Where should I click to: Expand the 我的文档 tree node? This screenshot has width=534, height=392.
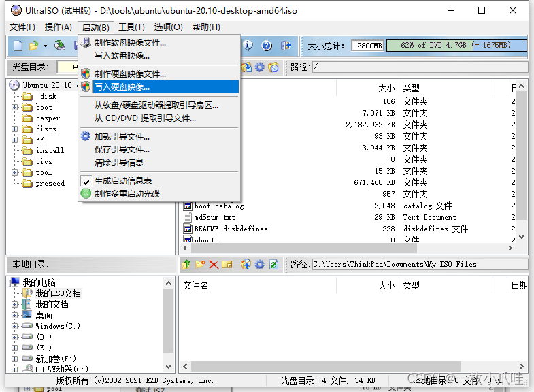click(x=15, y=304)
